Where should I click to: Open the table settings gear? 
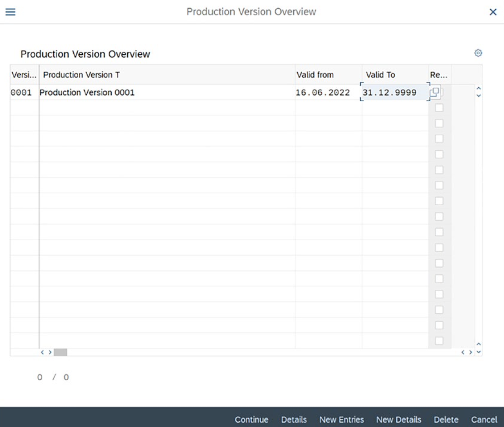click(x=478, y=53)
